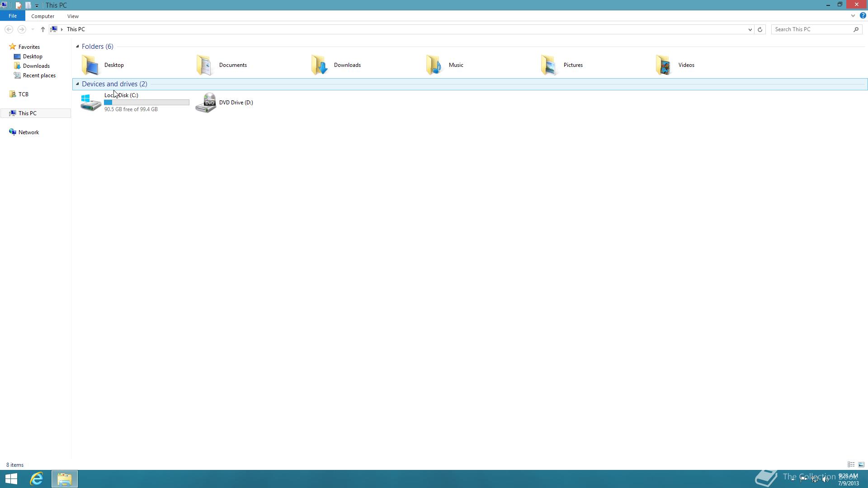Collapse the Devices and drives group

(77, 84)
